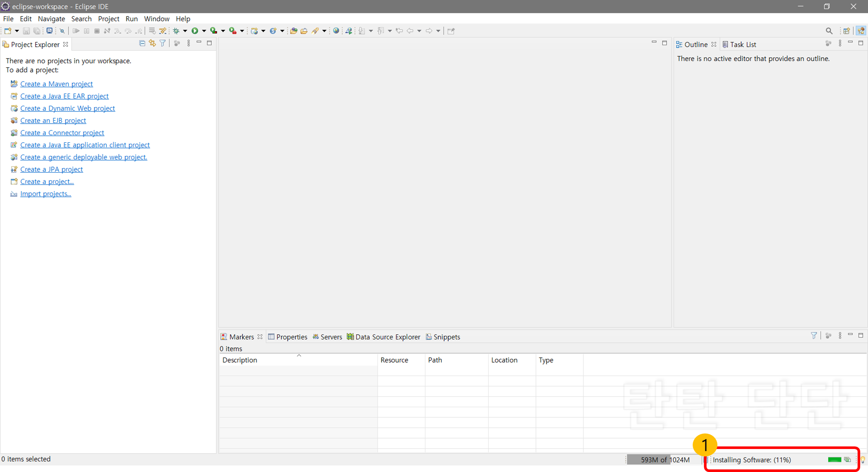This screenshot has width=868, height=472.
Task: Click the green Installing Software progress bar
Action: (x=834, y=460)
